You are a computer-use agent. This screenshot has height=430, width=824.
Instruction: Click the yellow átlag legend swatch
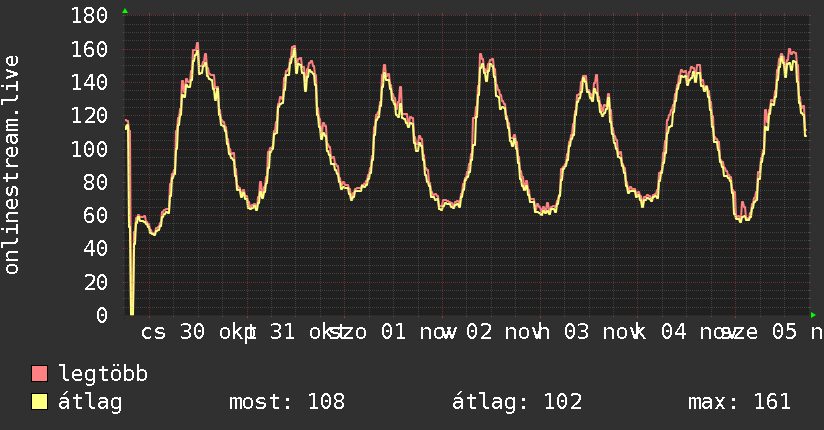[x=40, y=402]
